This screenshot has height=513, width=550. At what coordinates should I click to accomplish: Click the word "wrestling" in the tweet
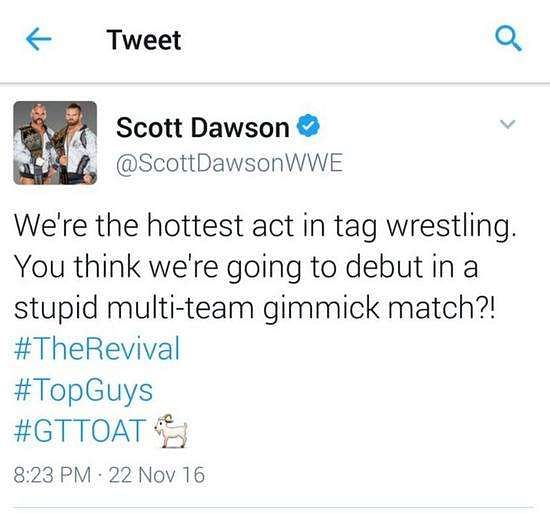pyautogui.click(x=451, y=227)
